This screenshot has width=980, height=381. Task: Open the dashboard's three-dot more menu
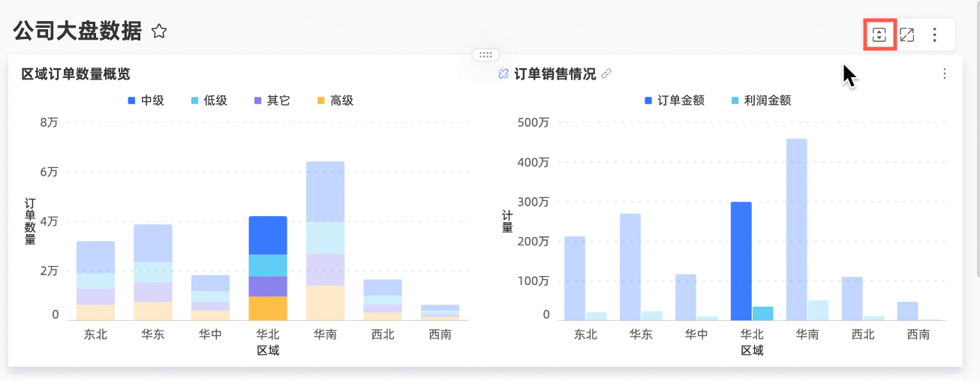point(934,34)
